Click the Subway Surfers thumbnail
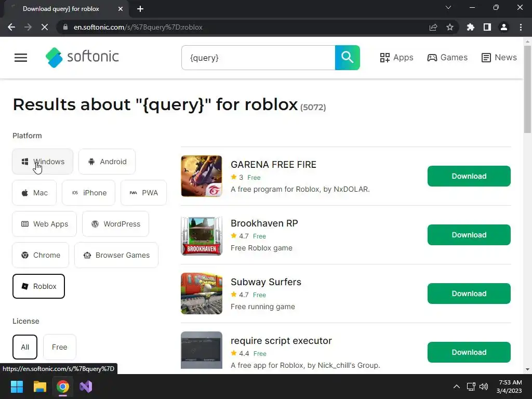532x399 pixels. point(202,294)
